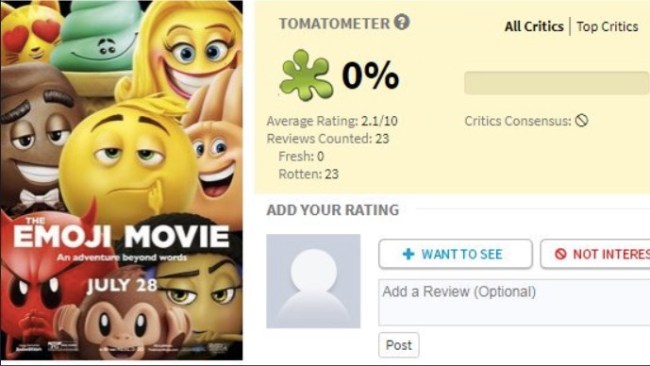Switch to the Top Critics tab
The image size is (650, 366).
pyautogui.click(x=607, y=27)
